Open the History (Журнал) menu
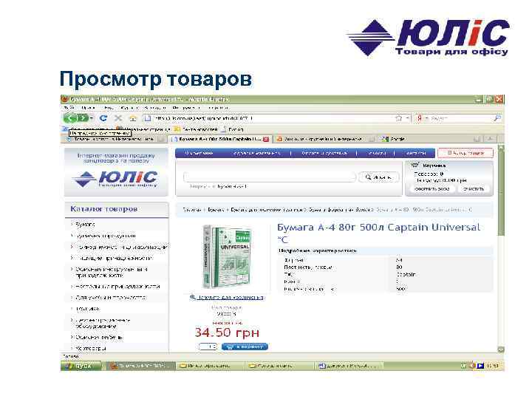The image size is (532, 399). (129, 108)
